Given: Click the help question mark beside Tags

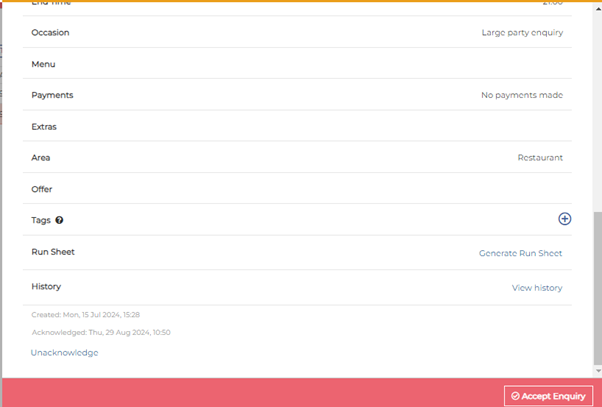Looking at the screenshot, I should tap(59, 220).
